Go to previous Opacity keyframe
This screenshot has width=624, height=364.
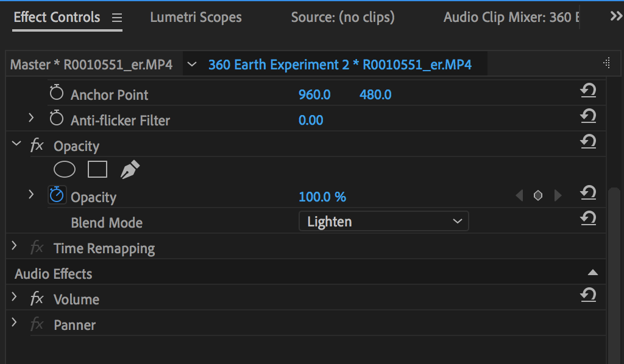[x=519, y=196]
